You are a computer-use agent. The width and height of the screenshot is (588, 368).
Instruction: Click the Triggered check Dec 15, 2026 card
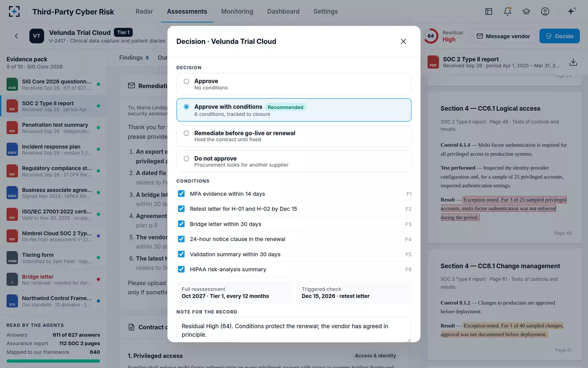tap(354, 292)
